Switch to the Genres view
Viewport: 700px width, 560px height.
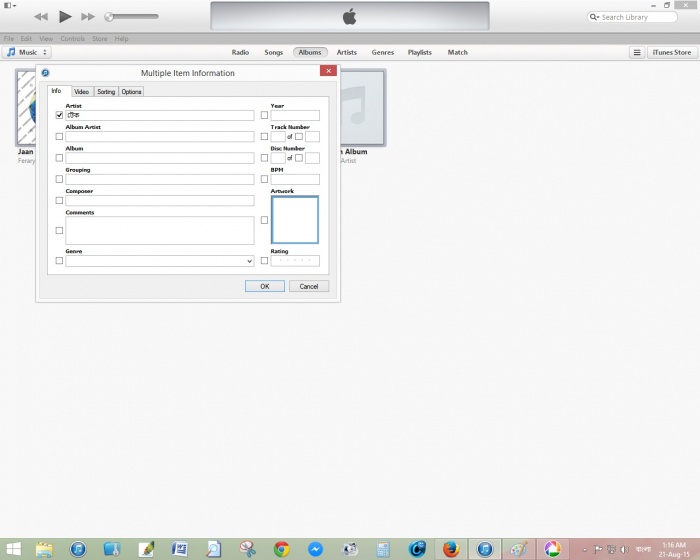point(383,52)
